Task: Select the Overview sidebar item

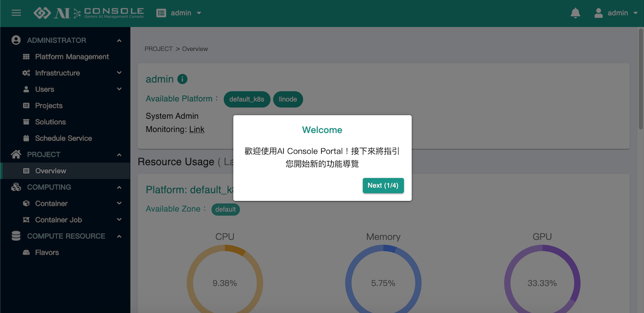Action: pos(65,171)
